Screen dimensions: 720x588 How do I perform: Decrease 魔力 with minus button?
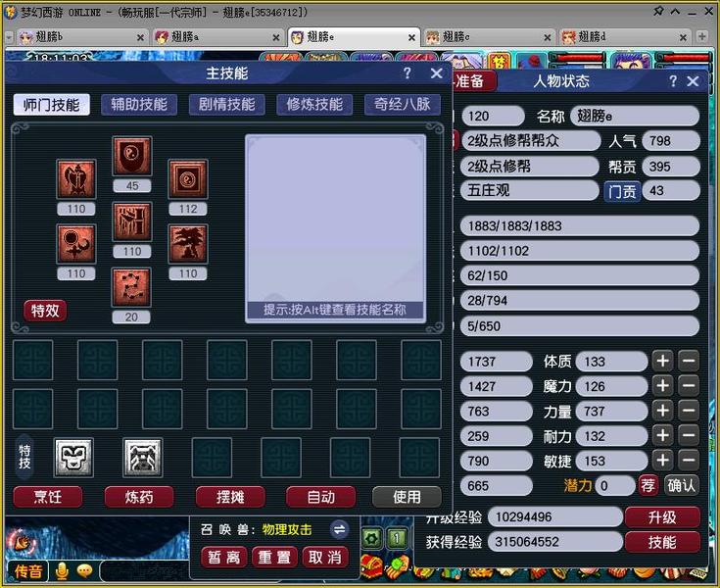[689, 386]
